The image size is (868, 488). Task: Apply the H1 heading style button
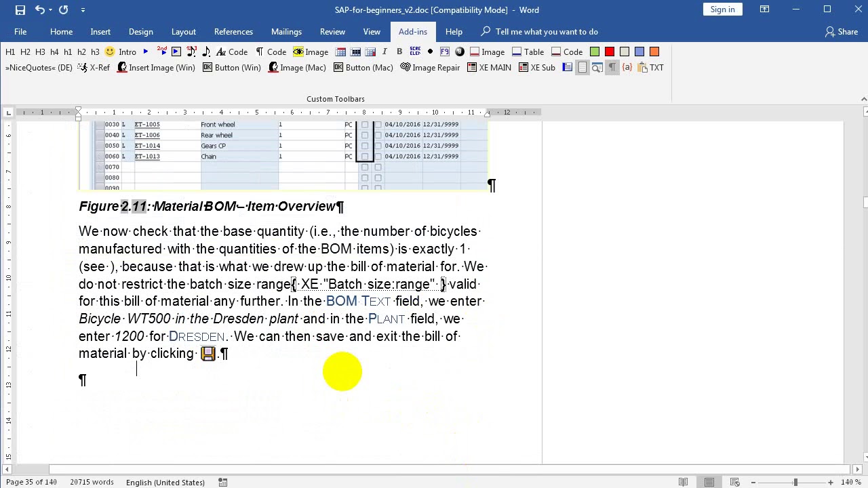[10, 52]
